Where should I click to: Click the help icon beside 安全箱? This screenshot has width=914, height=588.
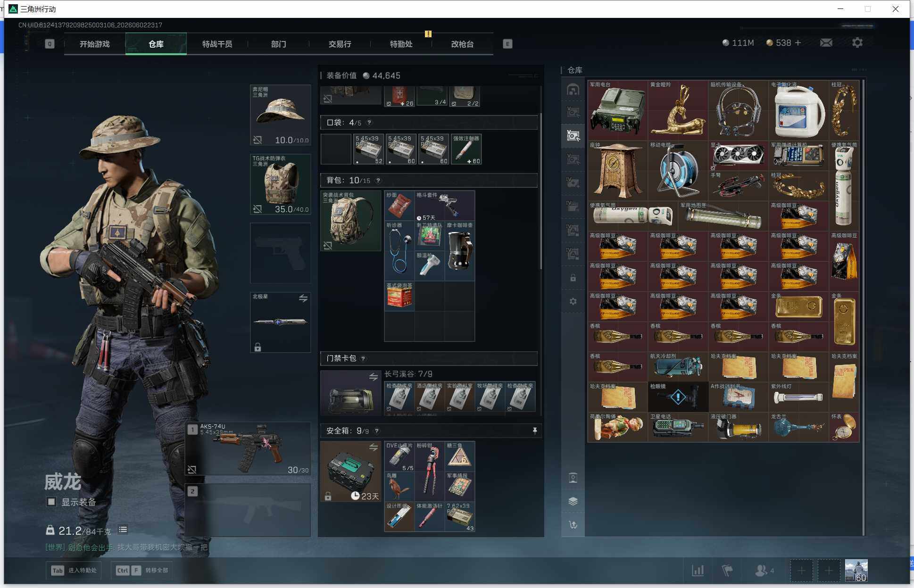(376, 431)
